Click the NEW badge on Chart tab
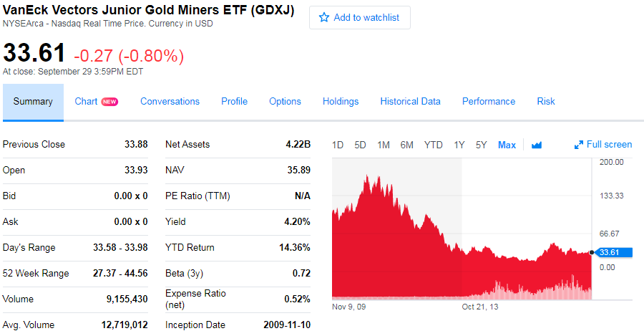644x336 pixels. point(109,102)
